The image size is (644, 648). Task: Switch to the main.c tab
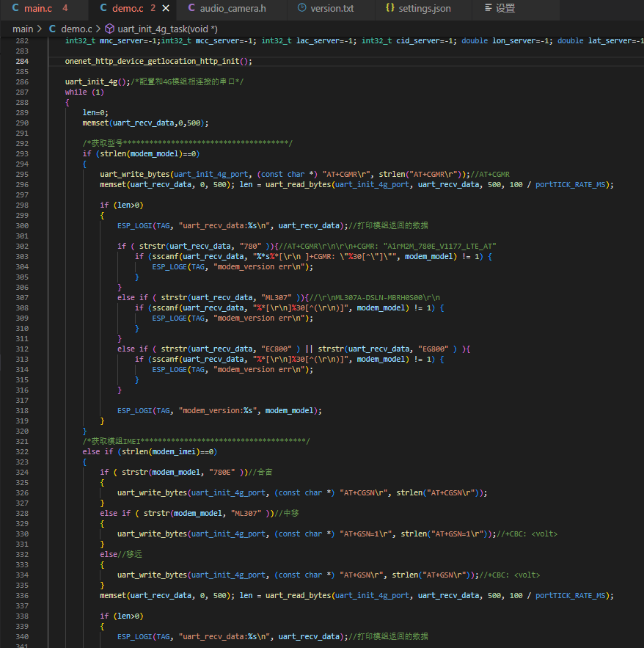40,8
